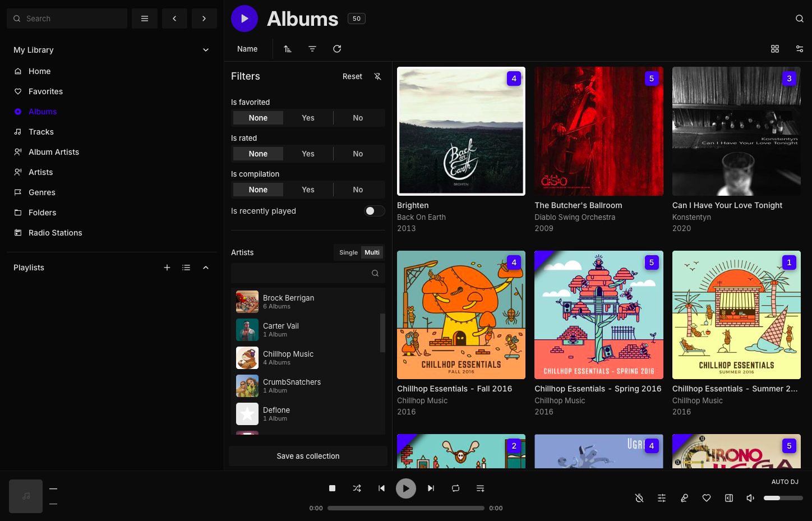Refresh the albums list
Viewport: 812px width, 521px height.
[337, 49]
